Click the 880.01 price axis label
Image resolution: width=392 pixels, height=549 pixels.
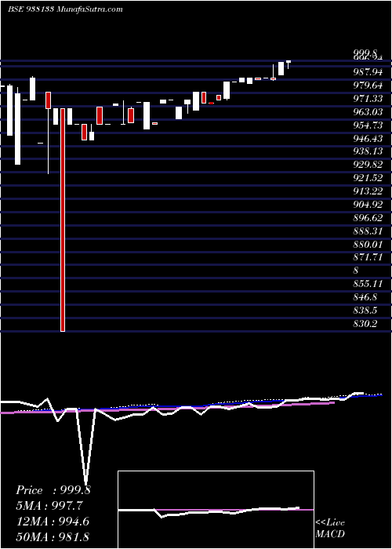(368, 244)
